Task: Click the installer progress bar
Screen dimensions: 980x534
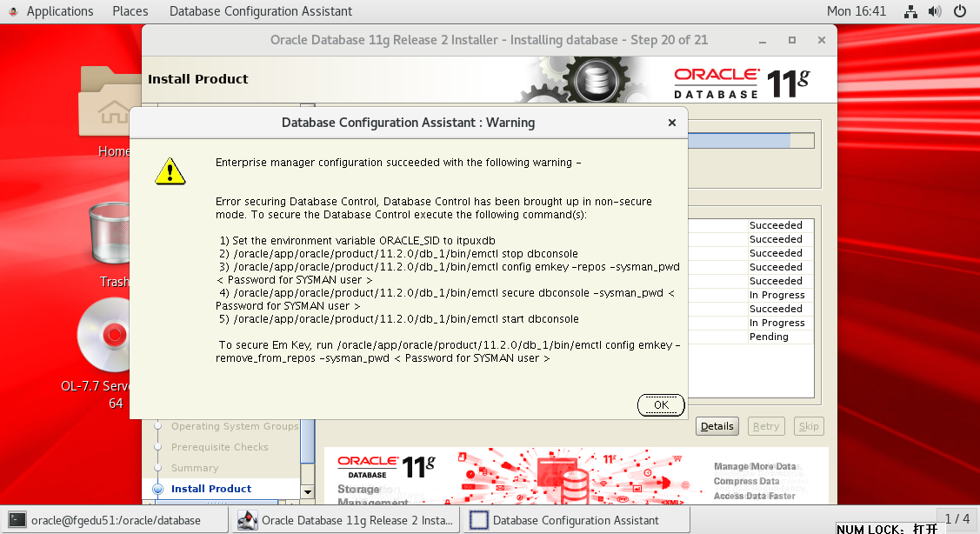Action: pos(751,140)
